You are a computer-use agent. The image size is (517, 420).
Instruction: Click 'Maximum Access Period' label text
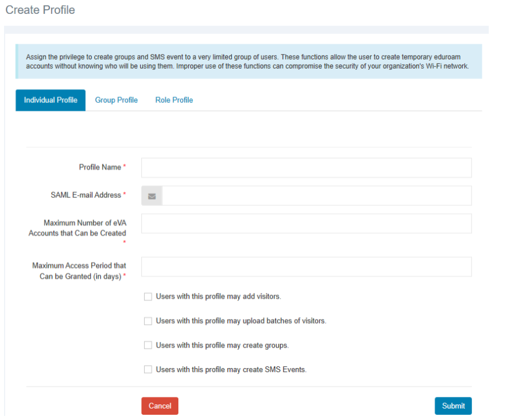click(x=78, y=271)
